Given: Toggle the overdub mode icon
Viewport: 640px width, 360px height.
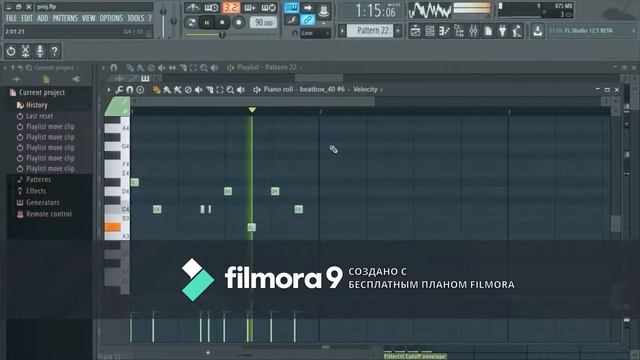Looking at the screenshot, I should pos(249,7).
